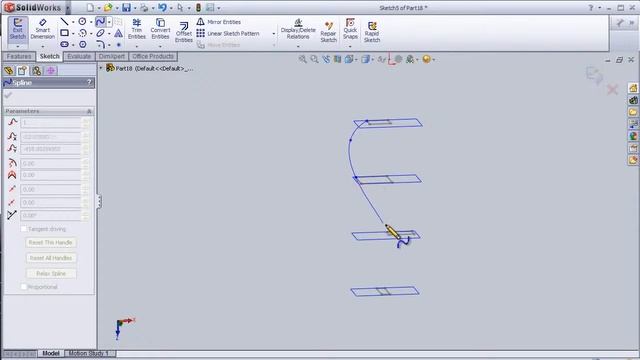Select the Ellipse sketch tool
Viewport: 640px width, 360px height.
(100, 33)
